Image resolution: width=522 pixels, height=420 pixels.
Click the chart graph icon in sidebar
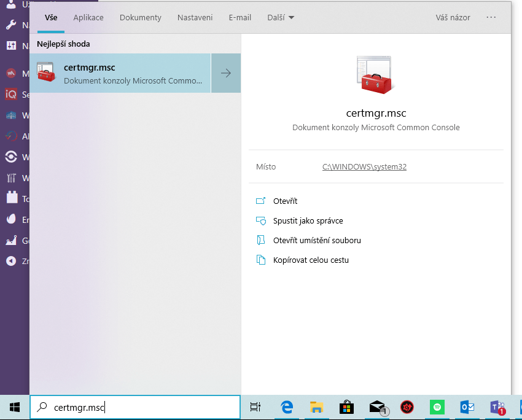click(11, 240)
